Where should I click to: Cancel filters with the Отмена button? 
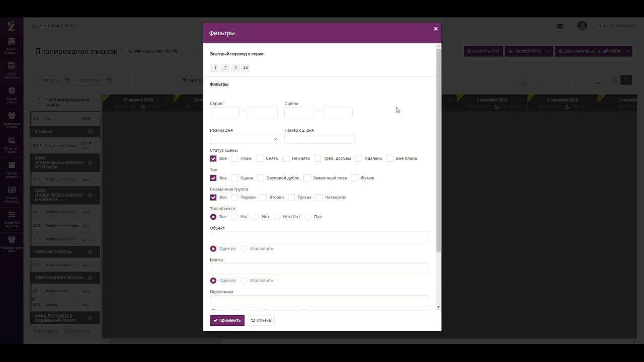261,320
